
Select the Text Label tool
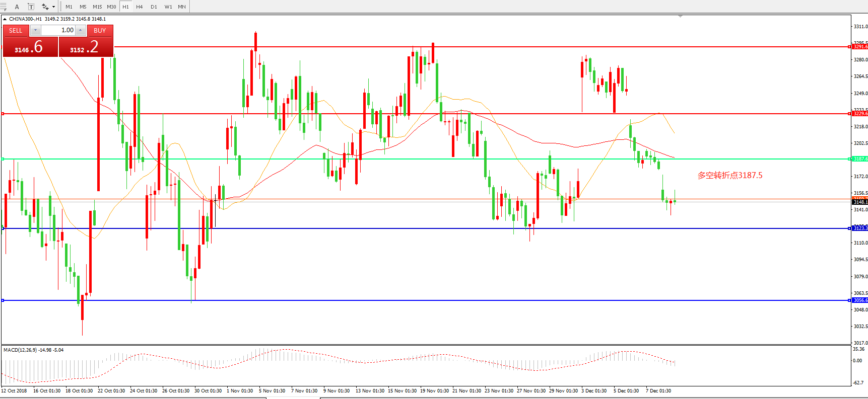point(31,7)
